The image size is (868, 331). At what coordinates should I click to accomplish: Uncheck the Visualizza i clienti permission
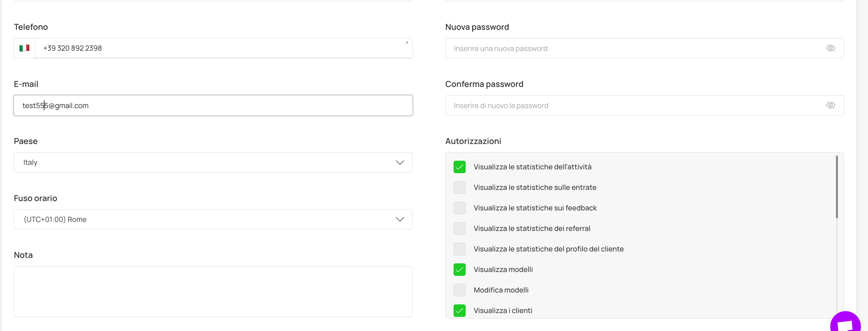[459, 310]
